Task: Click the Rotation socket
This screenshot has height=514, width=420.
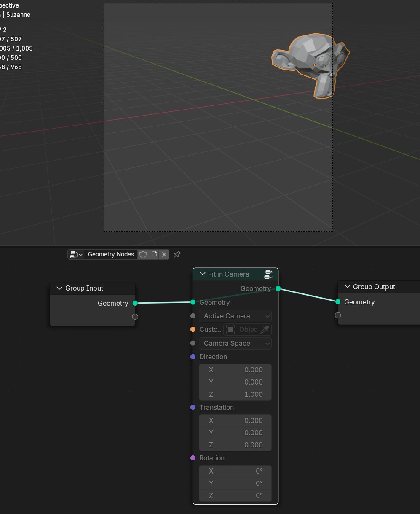Action: (x=193, y=458)
